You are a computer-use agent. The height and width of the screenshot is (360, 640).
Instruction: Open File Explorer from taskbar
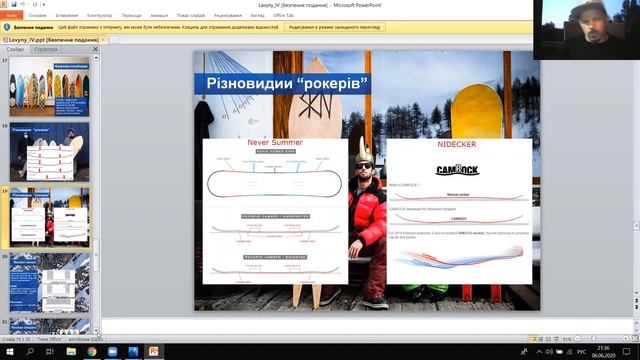pyautogui.click(x=71, y=351)
